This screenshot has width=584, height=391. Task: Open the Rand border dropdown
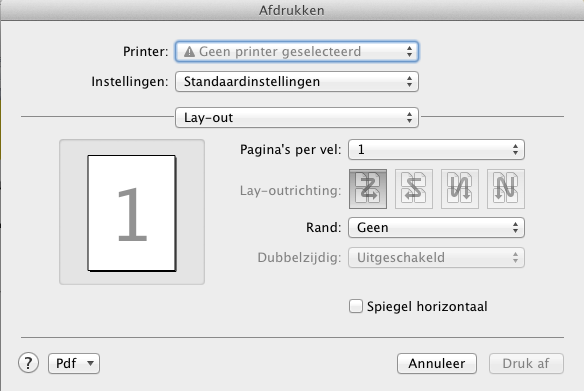click(436, 227)
